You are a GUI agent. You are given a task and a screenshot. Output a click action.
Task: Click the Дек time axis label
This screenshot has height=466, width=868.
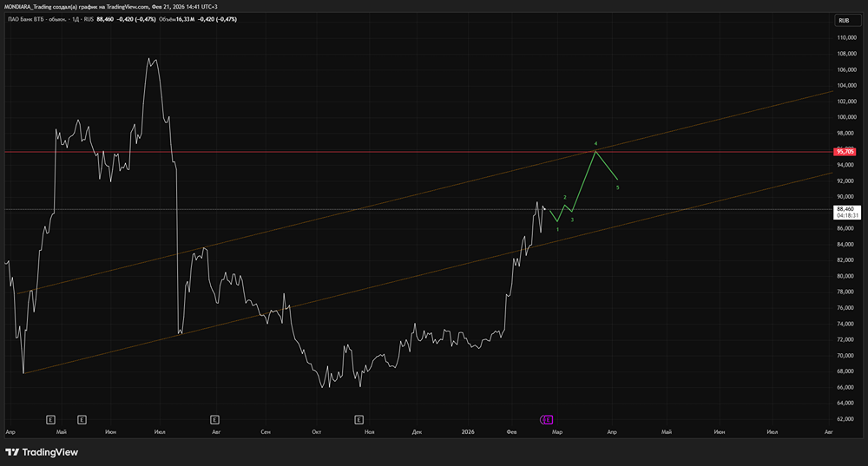tap(417, 431)
